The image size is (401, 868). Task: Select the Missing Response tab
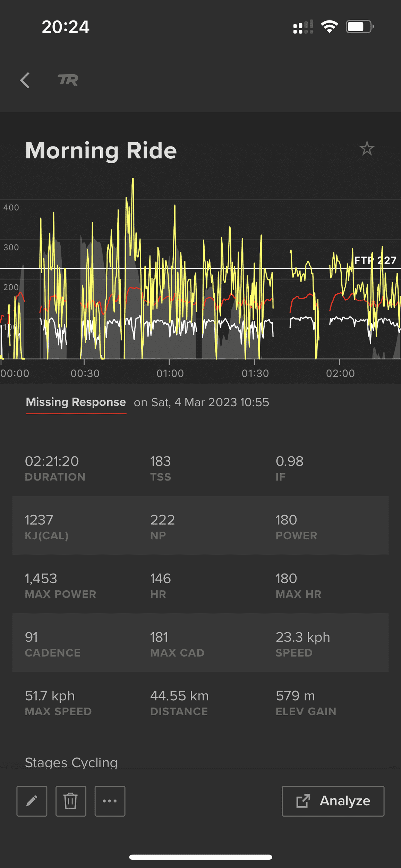[x=76, y=402]
